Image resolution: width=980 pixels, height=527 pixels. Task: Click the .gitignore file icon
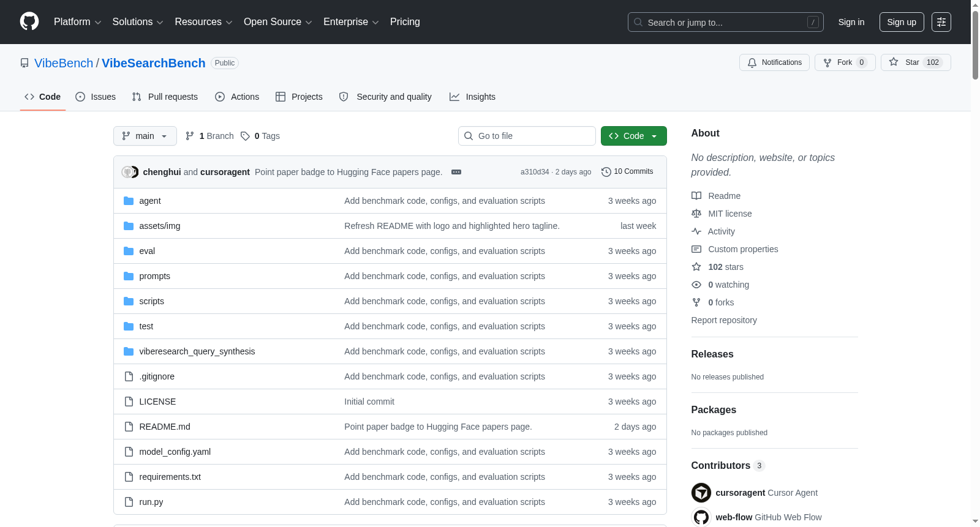tap(129, 376)
